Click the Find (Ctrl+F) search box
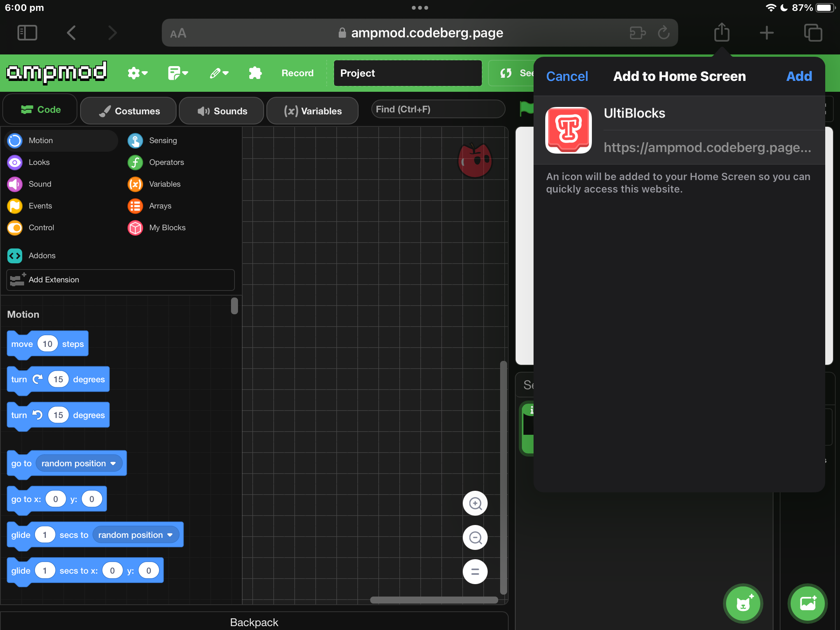840x630 pixels. tap(438, 109)
